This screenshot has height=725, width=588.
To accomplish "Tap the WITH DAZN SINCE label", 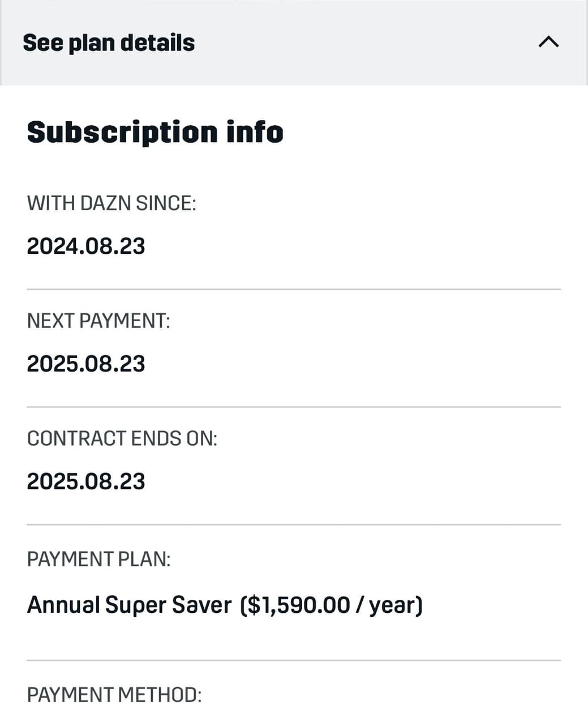I will 111,203.
